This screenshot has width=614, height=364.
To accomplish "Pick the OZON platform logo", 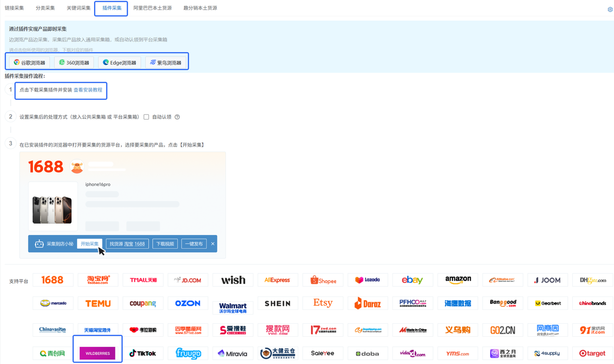I will click(188, 303).
